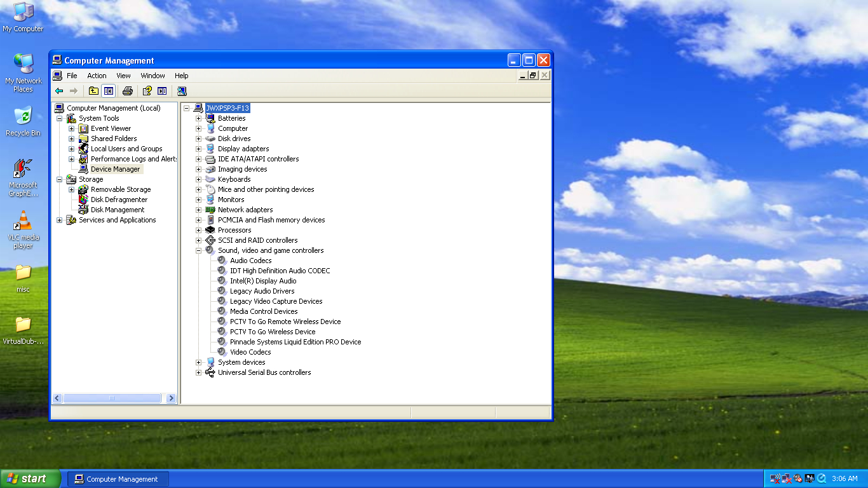
Task: Select the Disk drives icon
Action: click(x=210, y=139)
